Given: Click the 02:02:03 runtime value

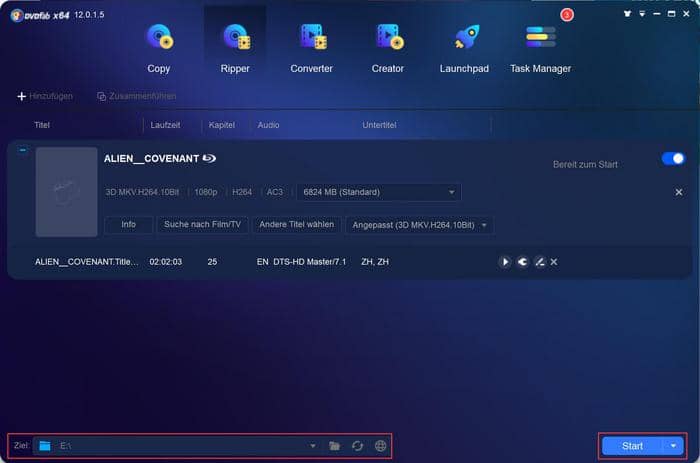Looking at the screenshot, I should point(166,262).
